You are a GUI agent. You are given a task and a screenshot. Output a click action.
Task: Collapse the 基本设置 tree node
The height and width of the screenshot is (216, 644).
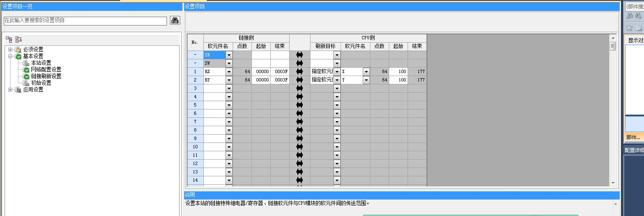[x=10, y=56]
